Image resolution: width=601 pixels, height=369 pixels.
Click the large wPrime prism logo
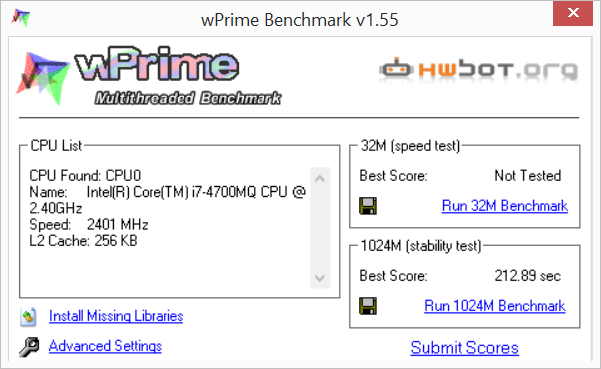pyautogui.click(x=43, y=79)
